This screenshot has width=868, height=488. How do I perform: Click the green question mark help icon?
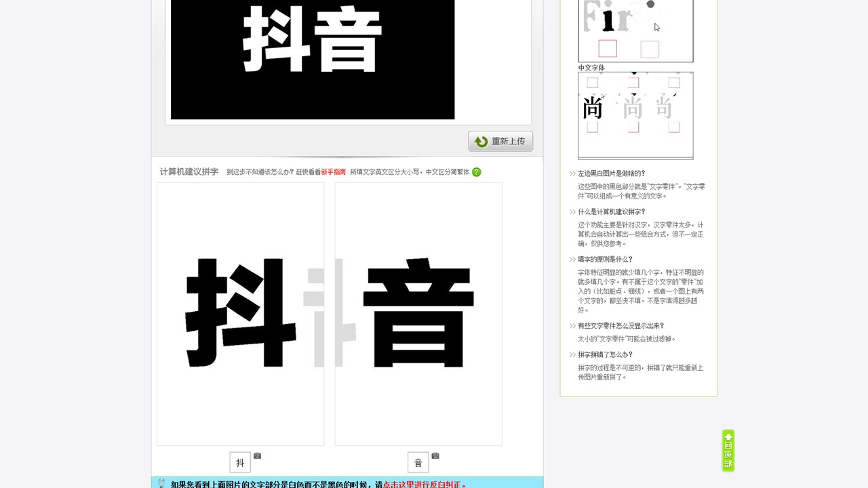(x=476, y=172)
